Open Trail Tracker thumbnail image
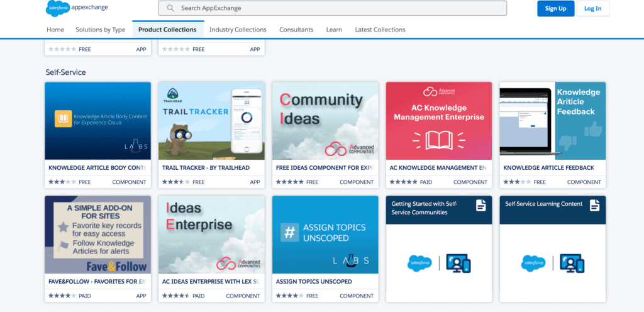The width and height of the screenshot is (644, 312). click(211, 121)
